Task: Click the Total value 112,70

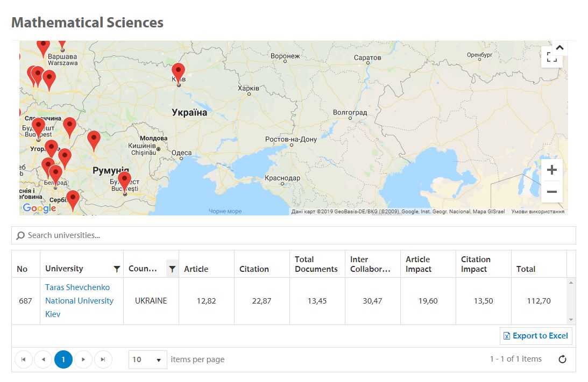Action: tap(539, 301)
